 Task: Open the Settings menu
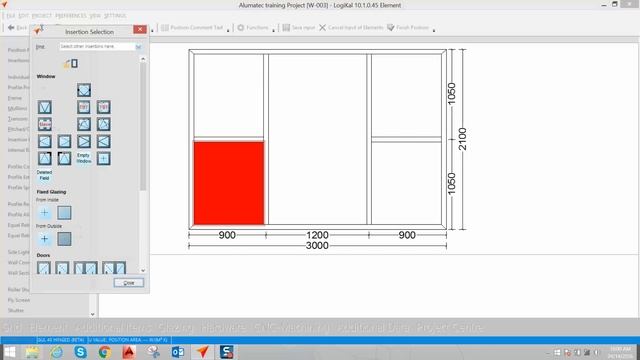[x=115, y=16]
